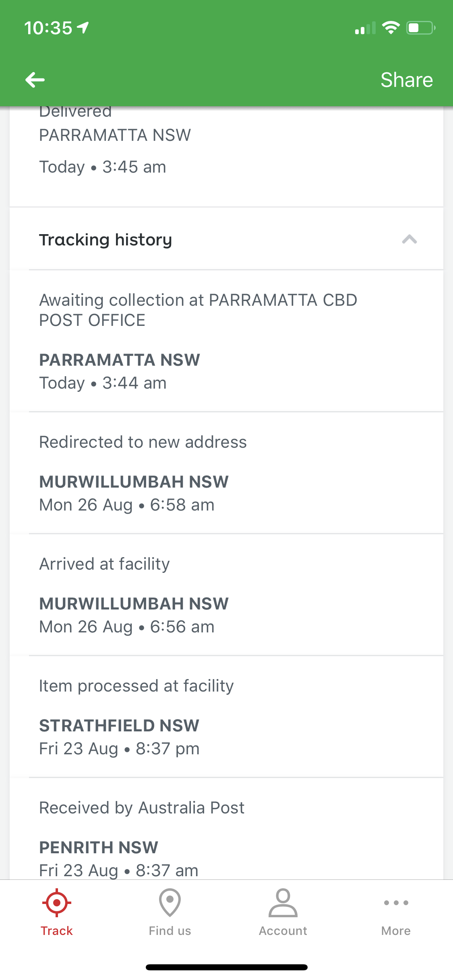Open the Account person icon
Viewport: 453px width, 980px height.
(283, 902)
